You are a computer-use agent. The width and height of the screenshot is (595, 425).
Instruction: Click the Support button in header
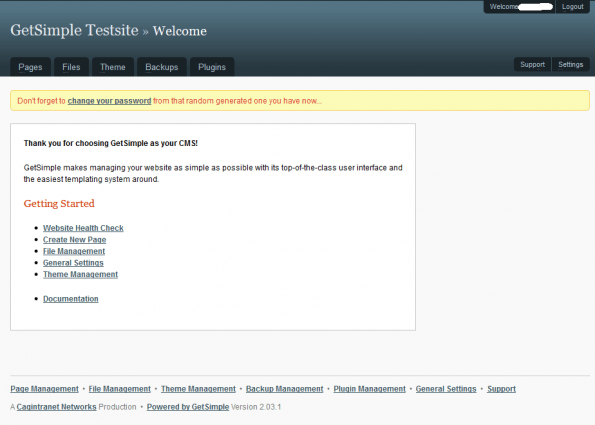[532, 65]
